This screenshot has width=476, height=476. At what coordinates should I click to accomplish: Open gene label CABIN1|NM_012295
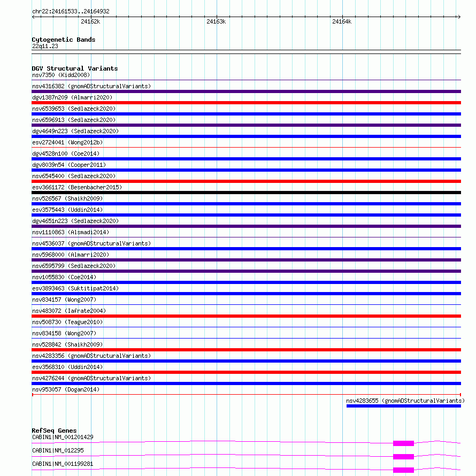58,450
